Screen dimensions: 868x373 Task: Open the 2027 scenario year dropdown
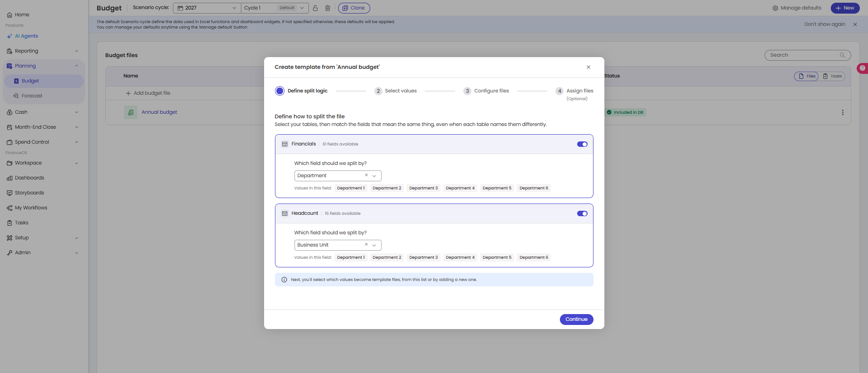(207, 8)
